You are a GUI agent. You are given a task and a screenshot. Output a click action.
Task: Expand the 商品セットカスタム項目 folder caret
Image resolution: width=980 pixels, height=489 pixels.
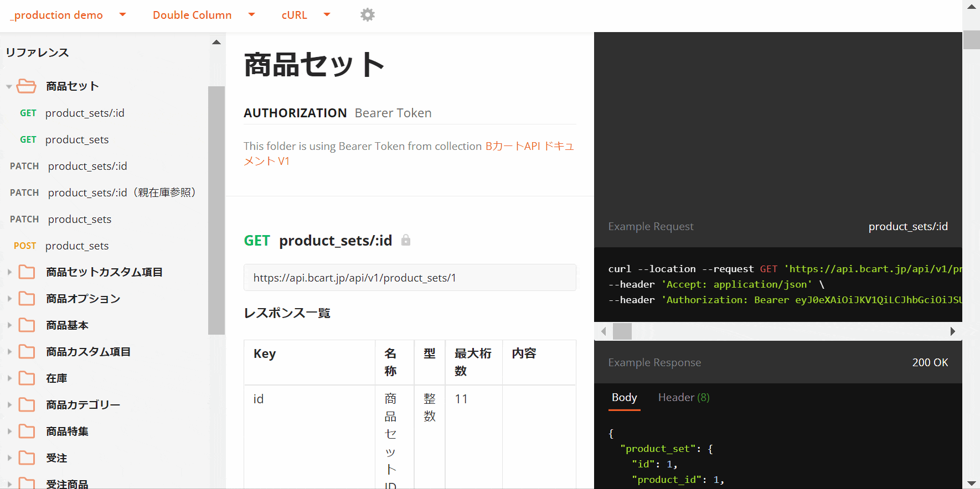[9, 272]
